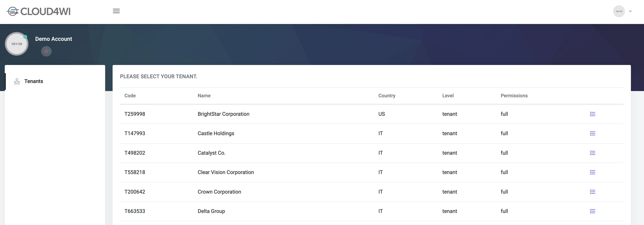Select tenant code T200642
Screen dimensions: 644x225
(135, 192)
